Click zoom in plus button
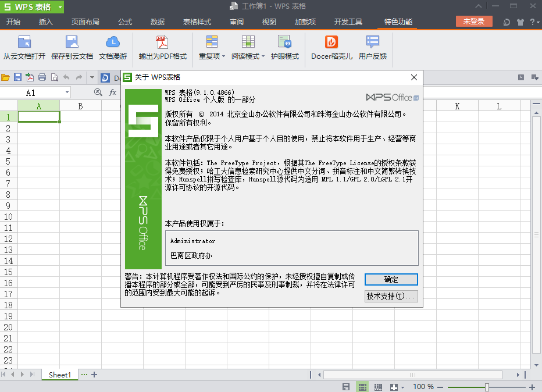Screen dimensions: 542x392 (x=532, y=387)
